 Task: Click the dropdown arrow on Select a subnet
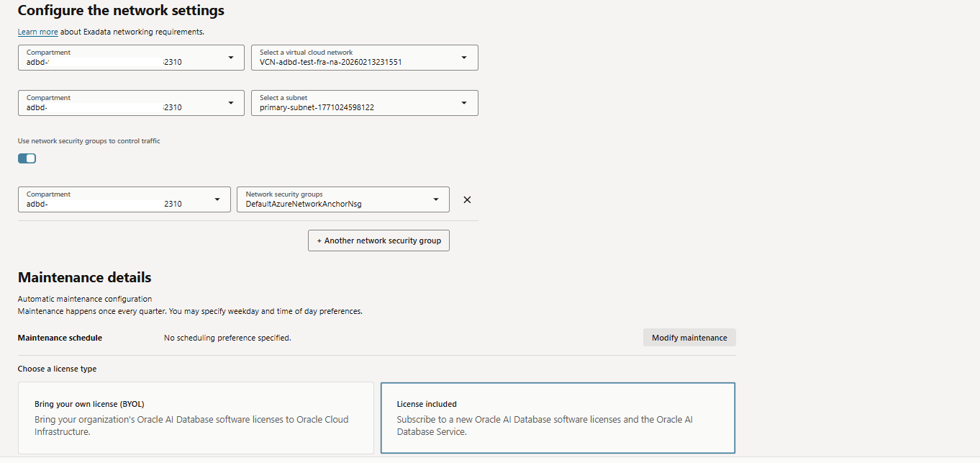pos(464,102)
